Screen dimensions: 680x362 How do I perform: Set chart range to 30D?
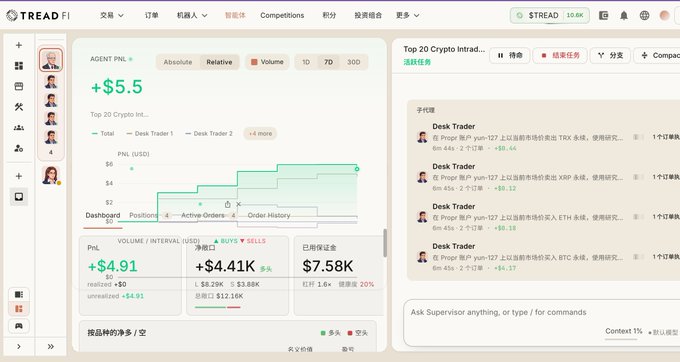click(x=353, y=62)
